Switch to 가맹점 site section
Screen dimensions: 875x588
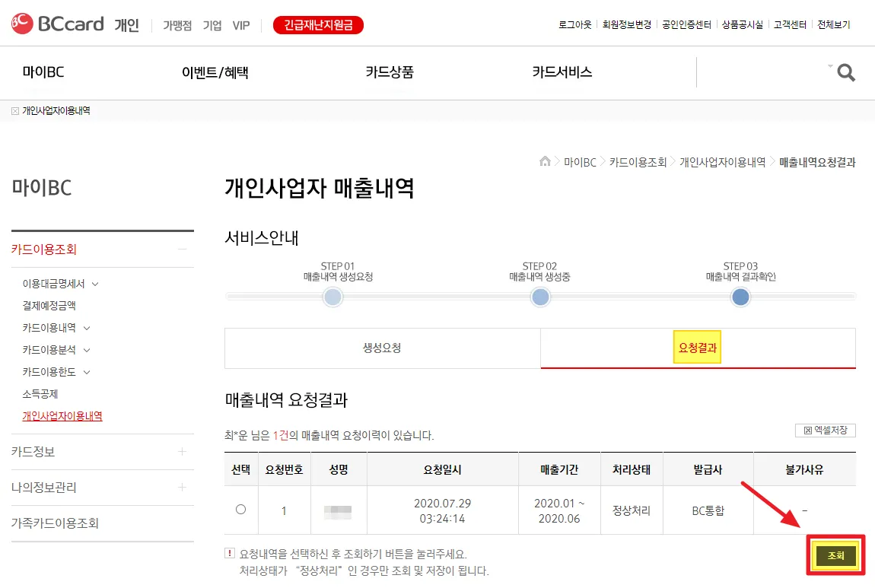click(x=177, y=26)
